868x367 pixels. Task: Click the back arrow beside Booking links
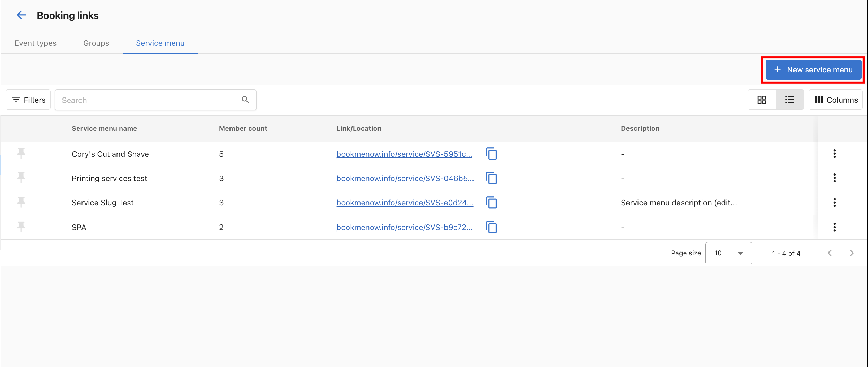click(x=21, y=15)
